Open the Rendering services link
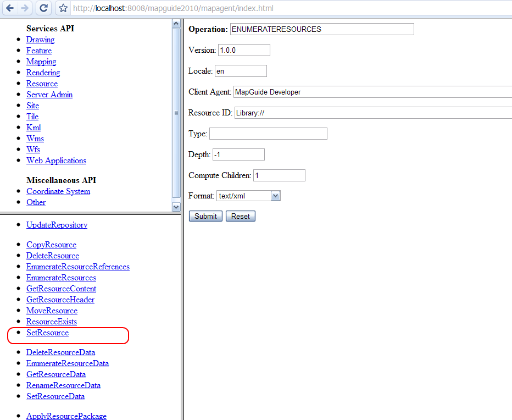Viewport: 512px width, 420px height. coord(43,73)
